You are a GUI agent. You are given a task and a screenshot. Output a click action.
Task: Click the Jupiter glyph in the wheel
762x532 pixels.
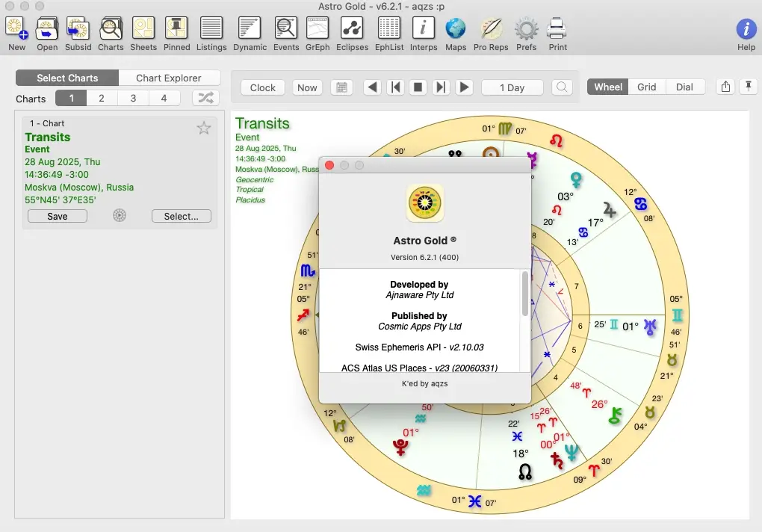pyautogui.click(x=610, y=210)
